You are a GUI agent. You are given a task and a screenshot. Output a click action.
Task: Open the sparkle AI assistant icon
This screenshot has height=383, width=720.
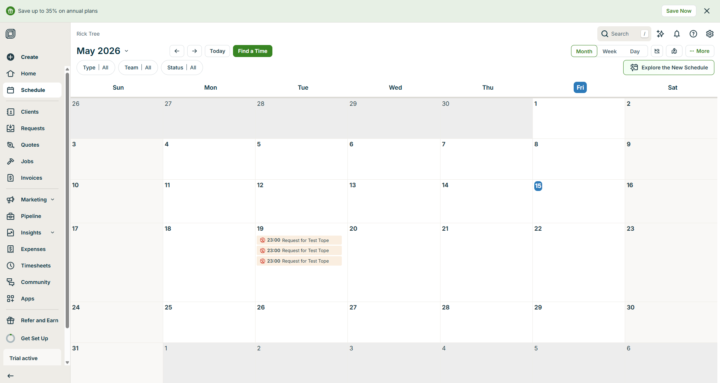tap(660, 34)
